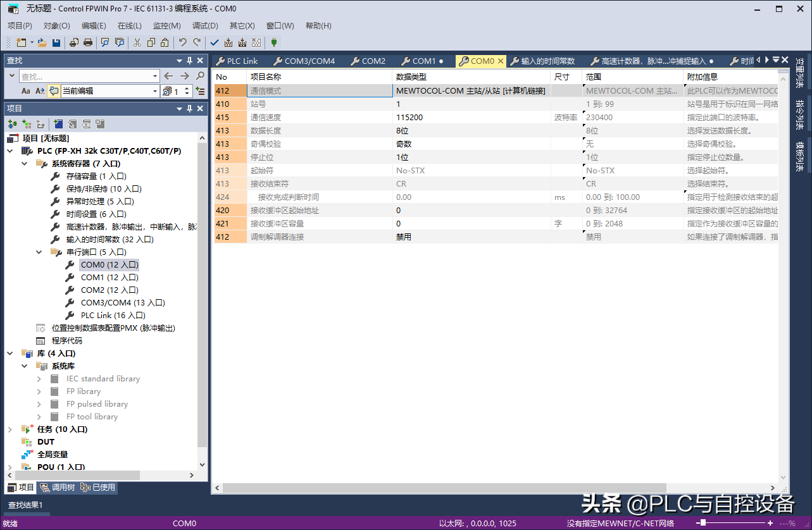Screen dimensions: 812x530
Task: Click the Save project toolbar icon
Action: pyautogui.click(x=56, y=42)
